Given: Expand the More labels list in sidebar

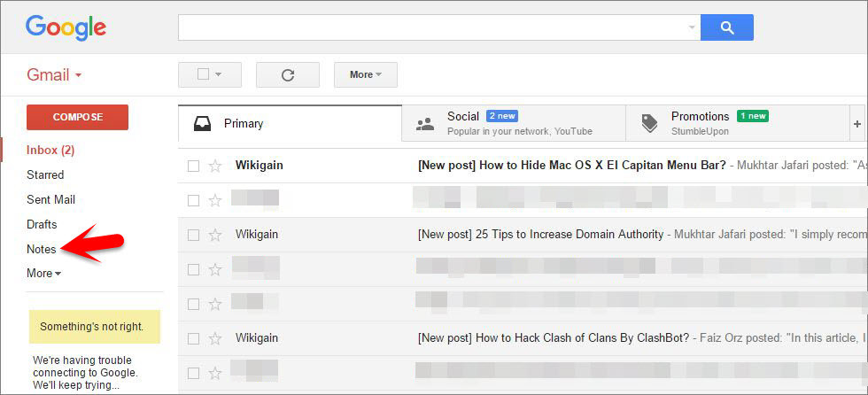Looking at the screenshot, I should pos(43,274).
